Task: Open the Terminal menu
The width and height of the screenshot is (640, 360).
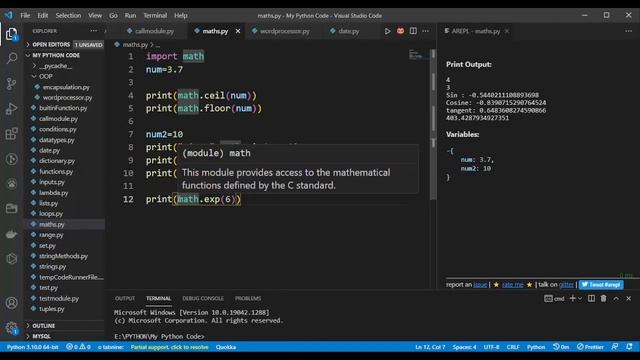Action: click(155, 16)
